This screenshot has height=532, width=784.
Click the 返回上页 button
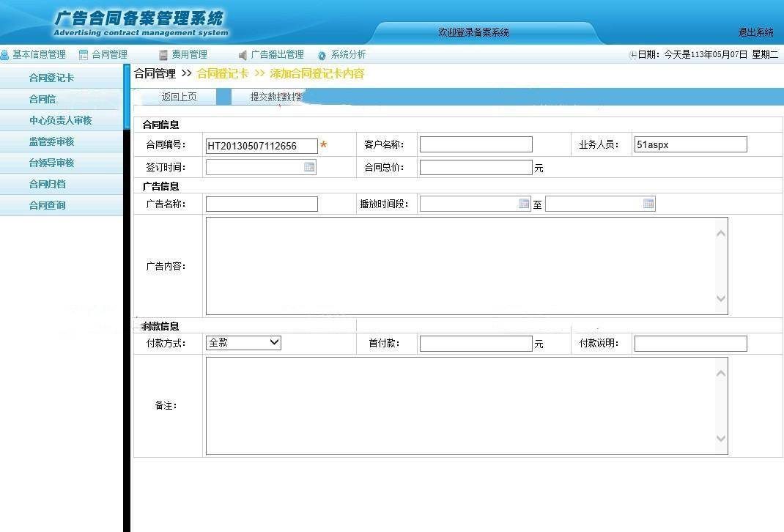pos(179,97)
